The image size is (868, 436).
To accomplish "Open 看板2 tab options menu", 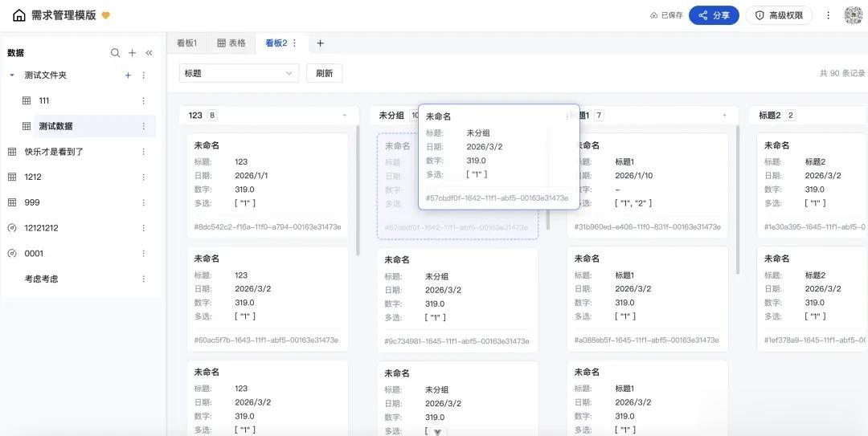I will coord(294,43).
